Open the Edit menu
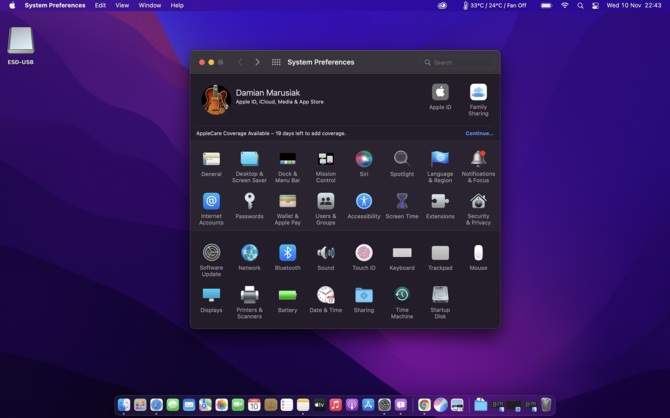 click(100, 5)
